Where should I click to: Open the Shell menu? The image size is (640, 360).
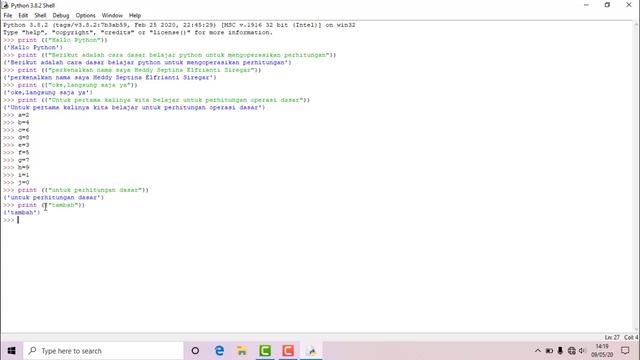pos(40,16)
